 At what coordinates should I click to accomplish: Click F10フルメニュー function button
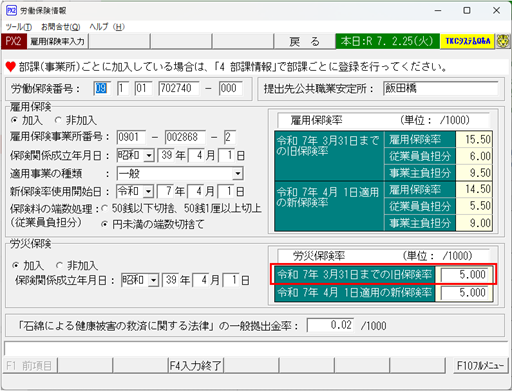480,366
